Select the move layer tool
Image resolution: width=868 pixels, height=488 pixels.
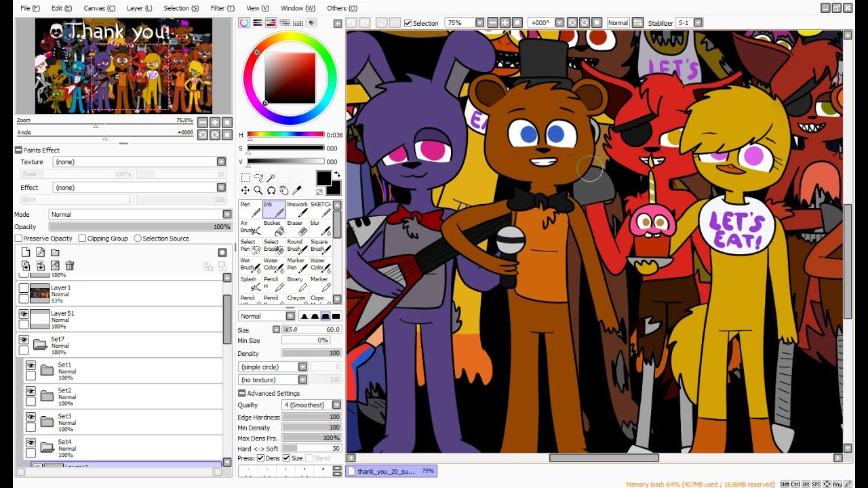coord(245,190)
